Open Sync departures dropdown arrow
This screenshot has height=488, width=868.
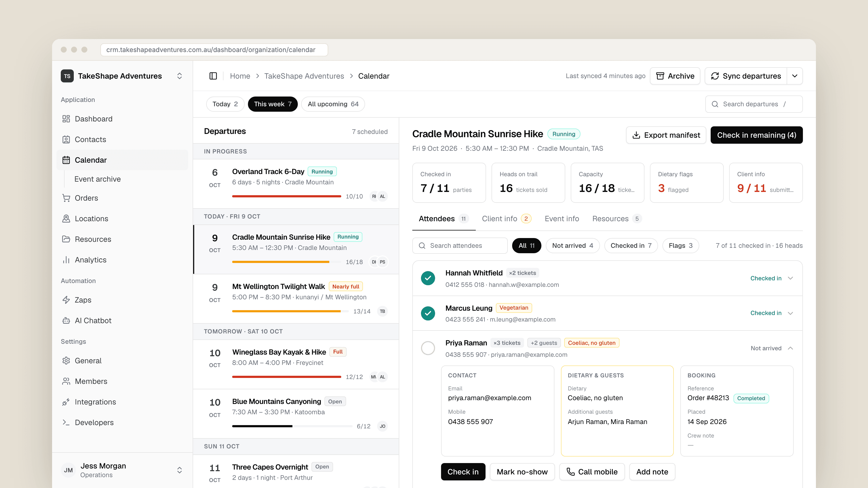pos(794,76)
